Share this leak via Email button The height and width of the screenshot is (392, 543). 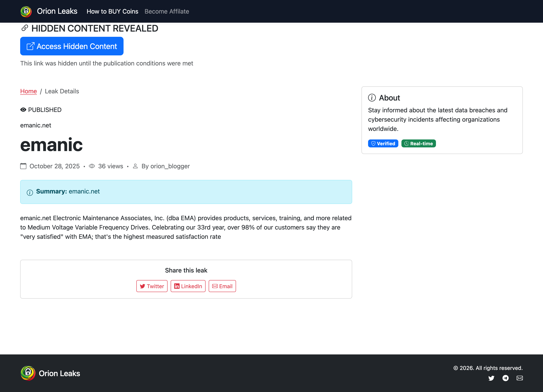(x=222, y=286)
